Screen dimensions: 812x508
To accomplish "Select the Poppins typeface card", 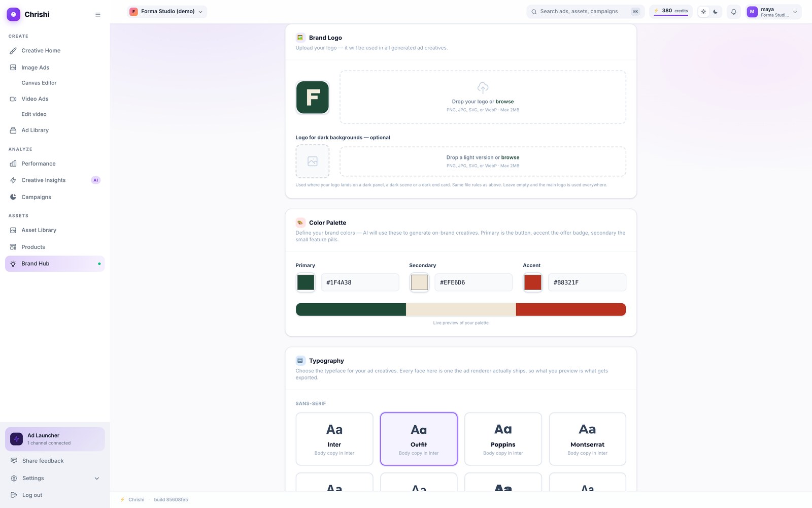I will coord(503,439).
